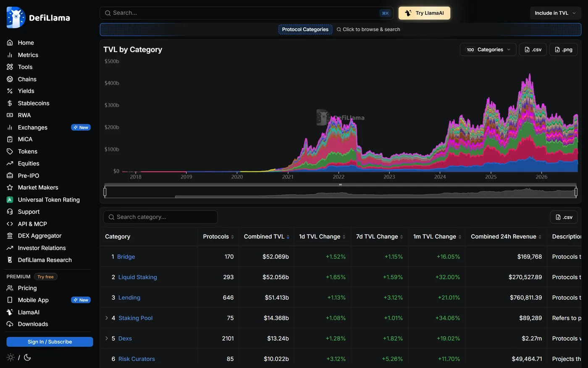Click right handle of chart range slider
The width and height of the screenshot is (588, 368).
point(576,192)
